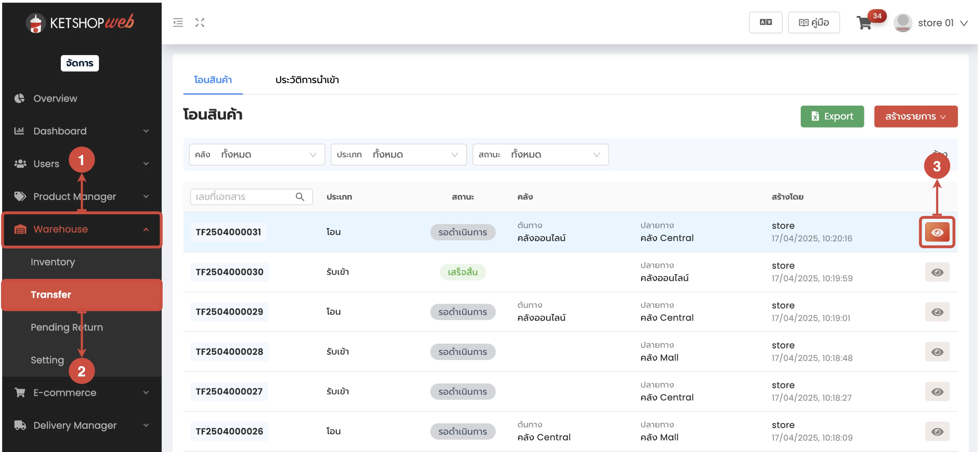Click the language translate icon button
Image resolution: width=980 pixels, height=452 pixels.
[765, 23]
